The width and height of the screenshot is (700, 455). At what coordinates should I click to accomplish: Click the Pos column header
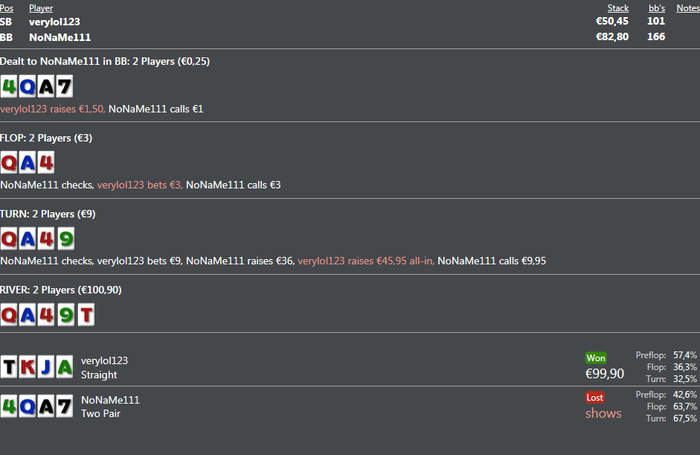(x=7, y=8)
